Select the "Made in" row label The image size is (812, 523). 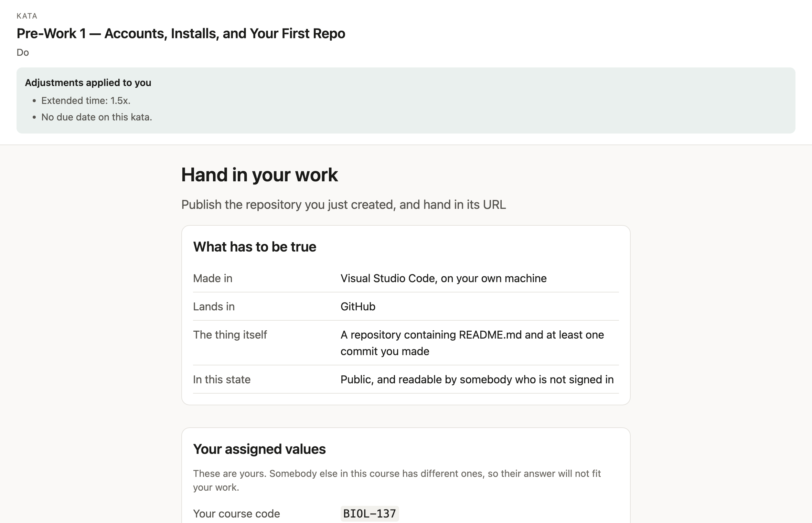tap(213, 278)
